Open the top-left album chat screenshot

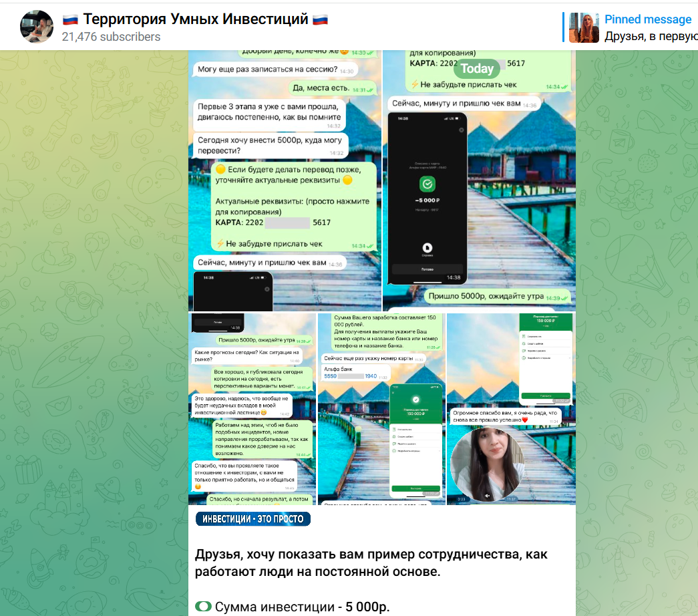(285, 180)
